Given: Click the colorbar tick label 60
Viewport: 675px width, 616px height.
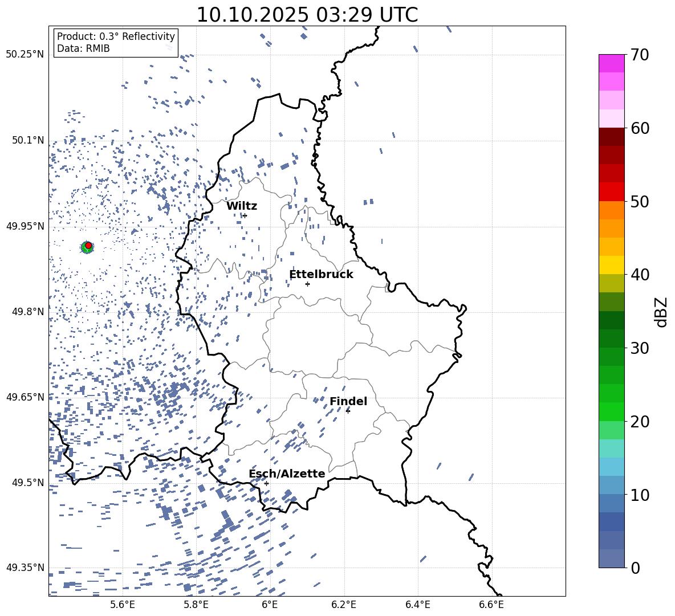Looking at the screenshot, I should tap(640, 128).
